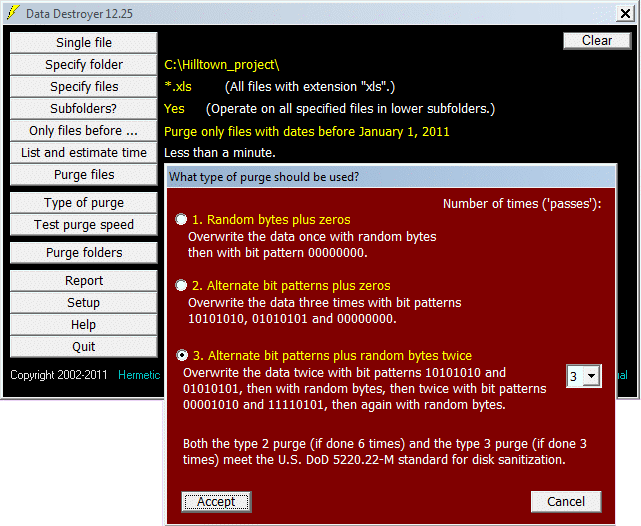The height and width of the screenshot is (526, 641).
Task: Open the Specify folder option
Action: (83, 65)
